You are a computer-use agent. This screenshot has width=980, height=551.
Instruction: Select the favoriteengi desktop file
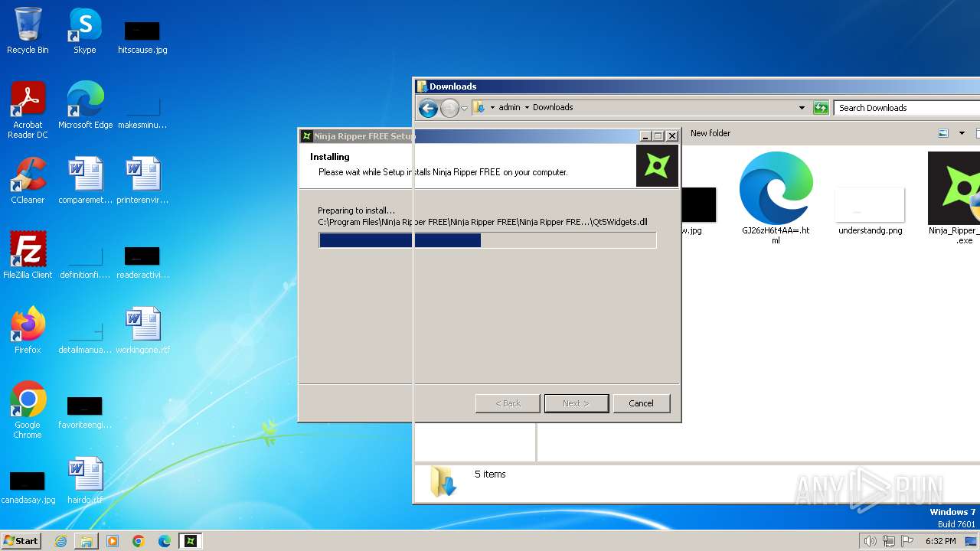pos(85,412)
